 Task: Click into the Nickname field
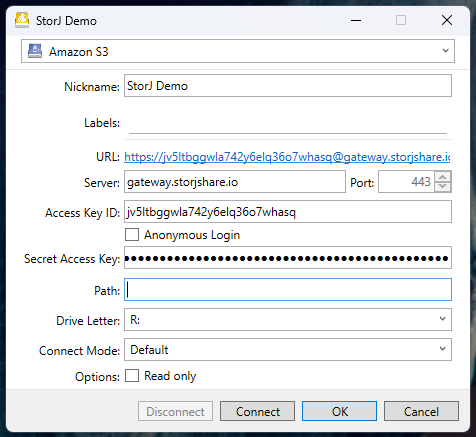[288, 86]
